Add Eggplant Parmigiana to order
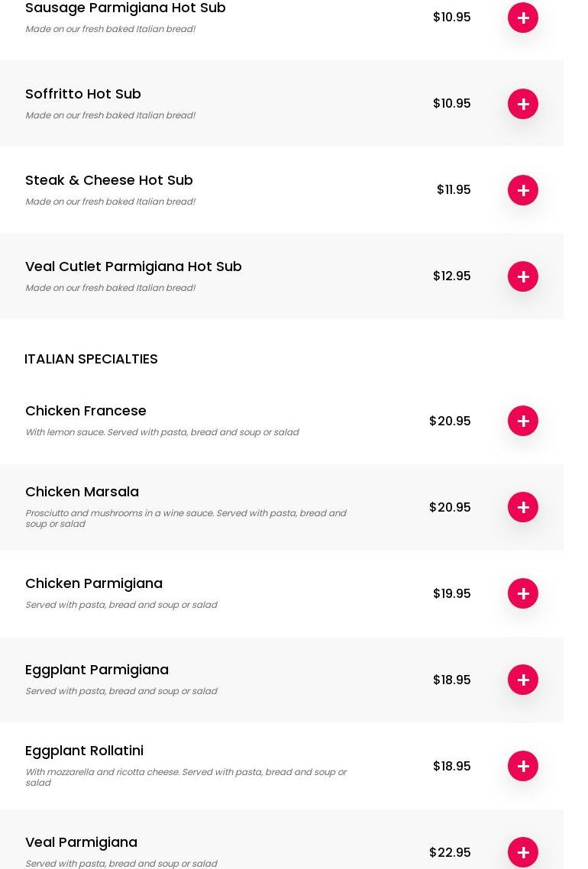The height and width of the screenshot is (869, 588). coord(523,680)
